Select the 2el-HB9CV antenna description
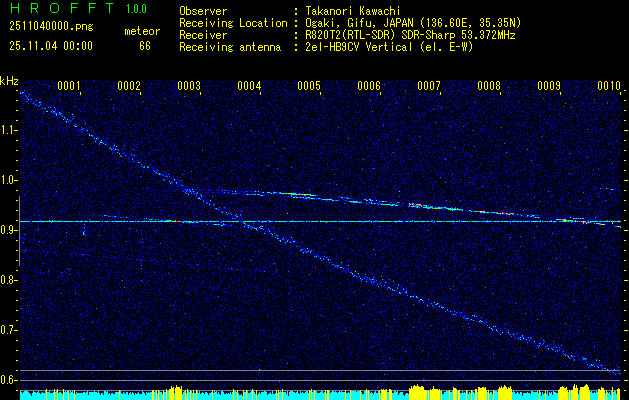629x400 pixels. [389, 47]
